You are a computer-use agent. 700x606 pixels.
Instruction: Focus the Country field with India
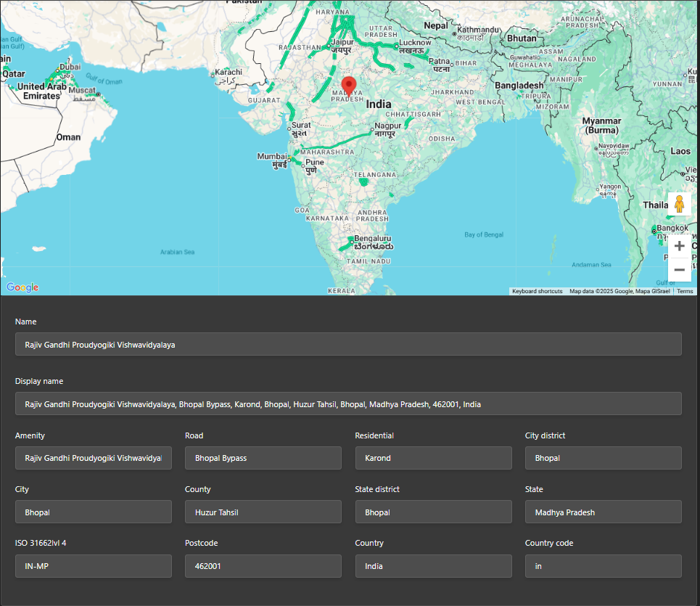(x=434, y=566)
